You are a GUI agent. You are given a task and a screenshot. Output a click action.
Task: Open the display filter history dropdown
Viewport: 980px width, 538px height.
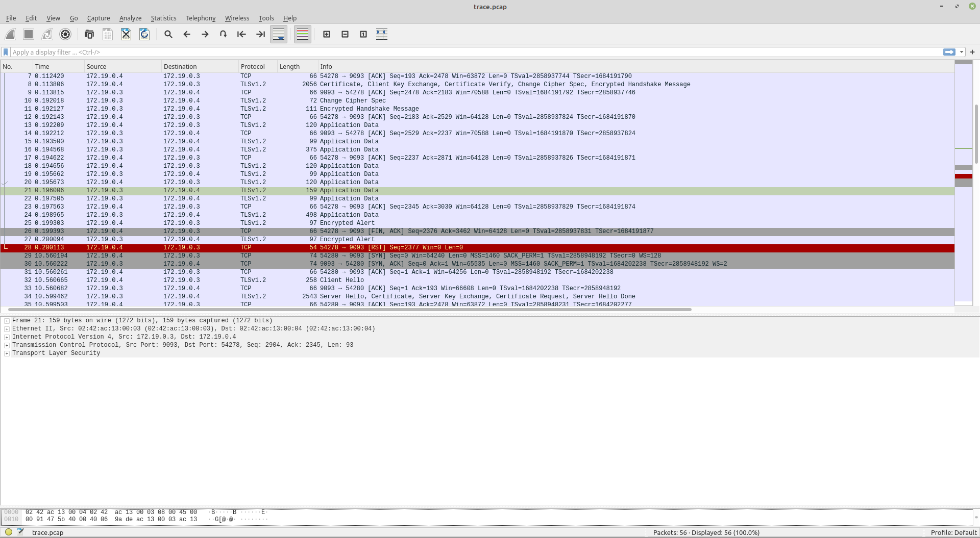point(962,52)
